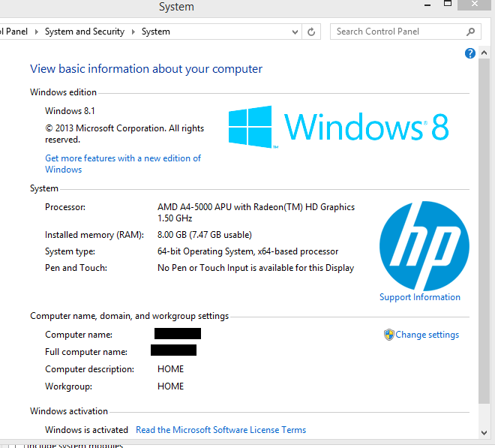Click the Change settings link
495x448 pixels.
point(427,335)
